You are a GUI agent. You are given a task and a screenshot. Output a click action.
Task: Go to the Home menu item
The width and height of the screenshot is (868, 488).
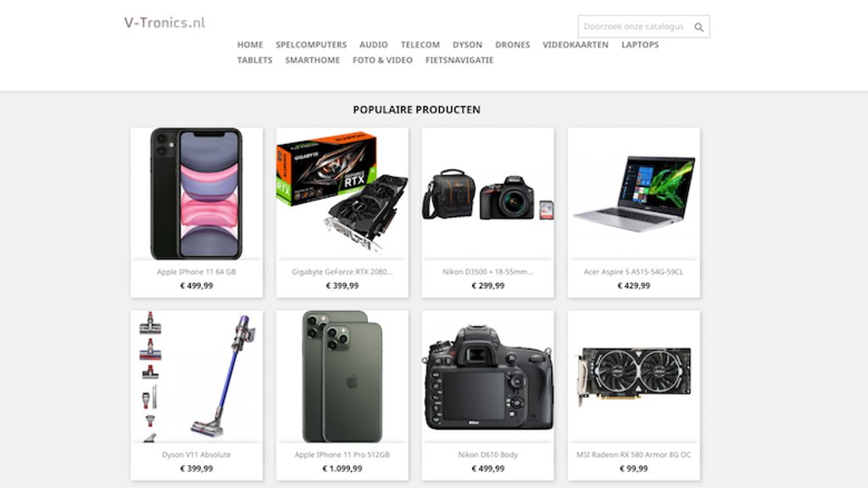coord(250,45)
